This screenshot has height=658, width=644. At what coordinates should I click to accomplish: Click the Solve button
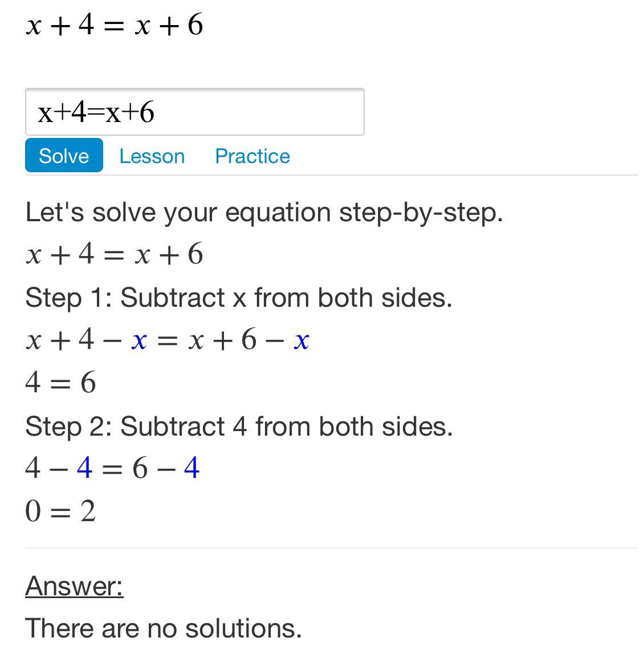click(64, 156)
